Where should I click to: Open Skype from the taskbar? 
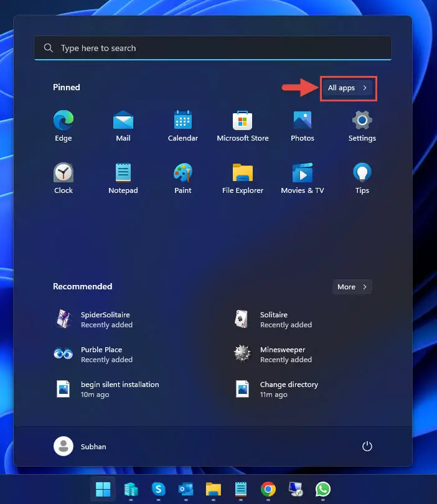click(158, 489)
